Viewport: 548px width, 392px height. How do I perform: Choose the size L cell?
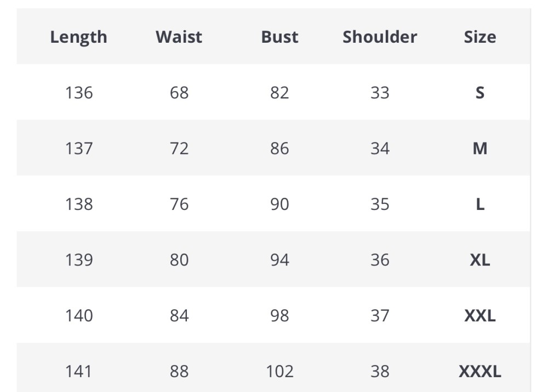click(x=480, y=204)
